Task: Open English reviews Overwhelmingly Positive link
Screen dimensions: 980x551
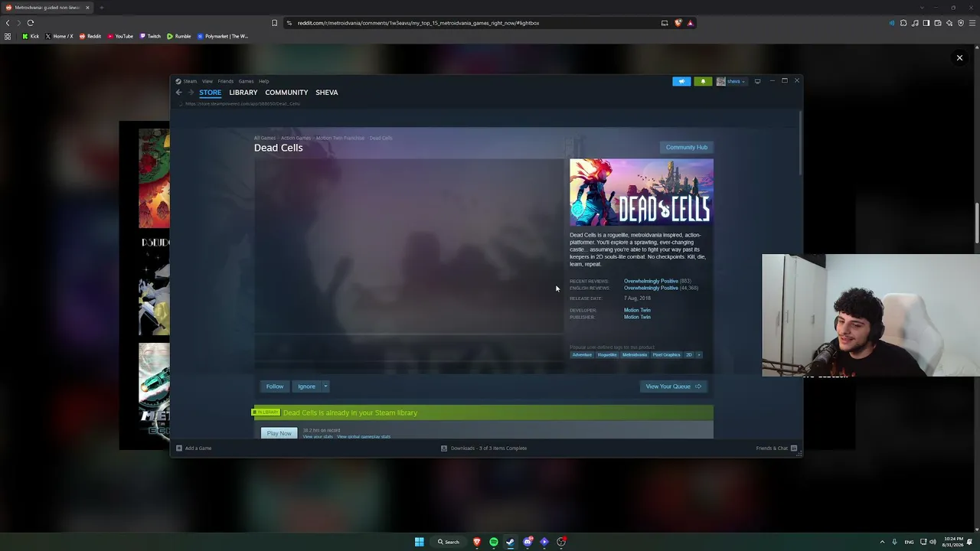Action: [x=651, y=288]
